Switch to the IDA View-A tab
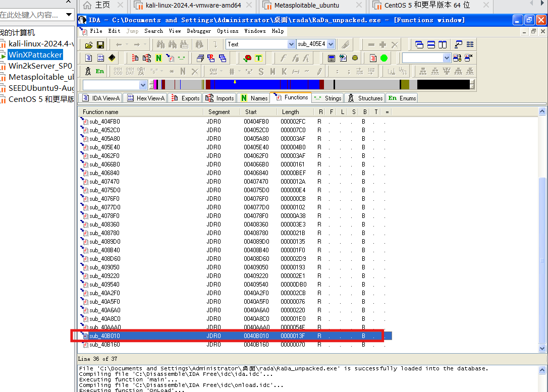548x392 pixels. [100, 98]
